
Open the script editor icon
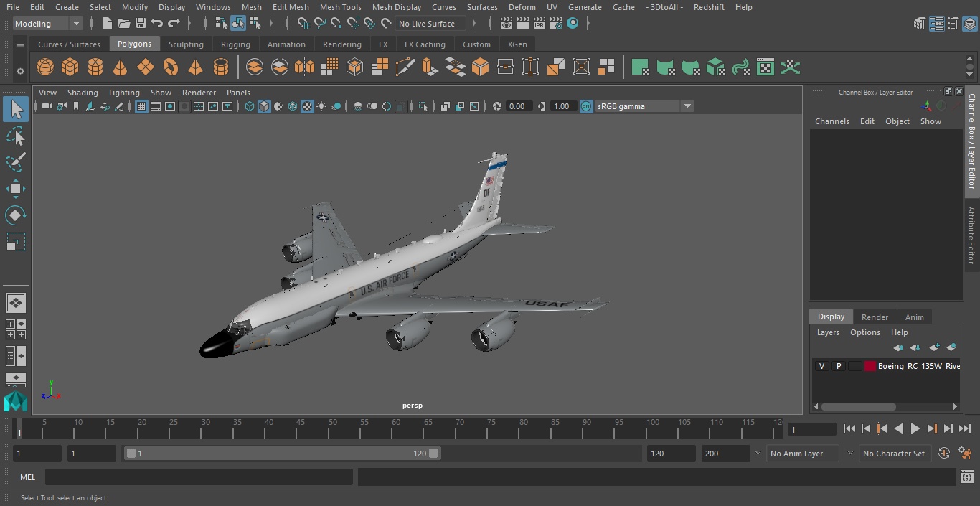coord(966,477)
